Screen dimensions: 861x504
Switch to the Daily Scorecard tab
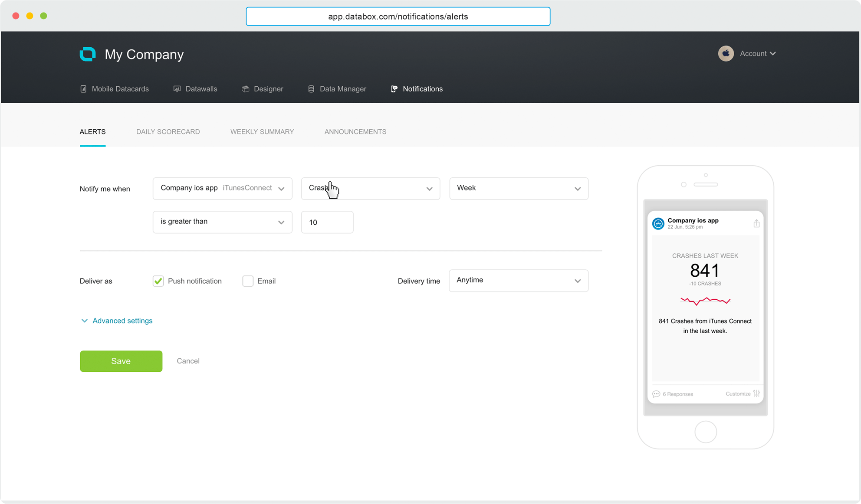pos(168,132)
